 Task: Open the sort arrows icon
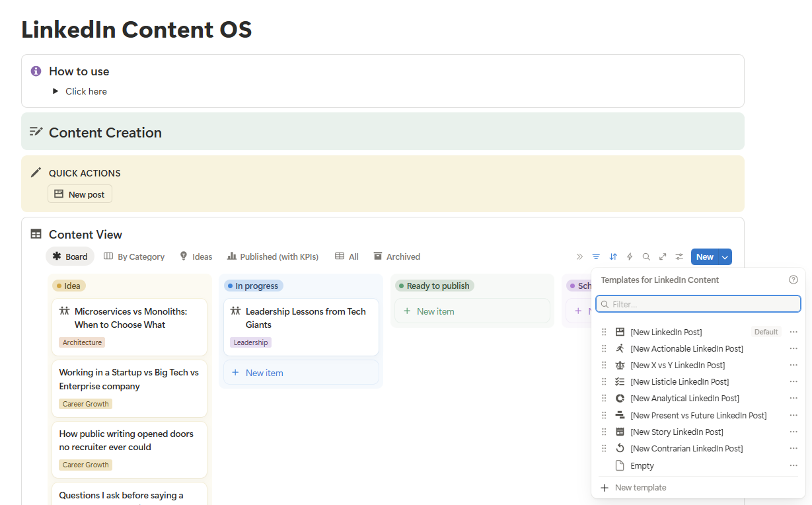pos(613,257)
